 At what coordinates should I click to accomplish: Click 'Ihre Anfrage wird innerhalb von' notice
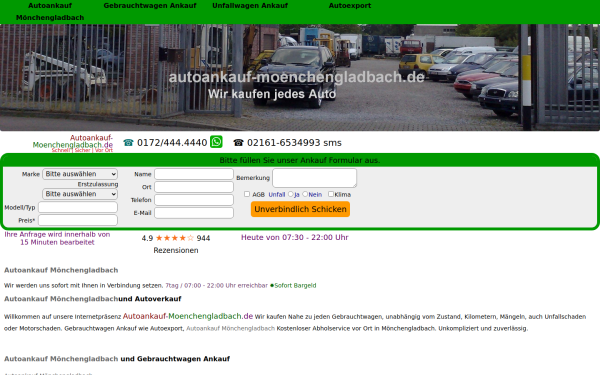(57, 234)
